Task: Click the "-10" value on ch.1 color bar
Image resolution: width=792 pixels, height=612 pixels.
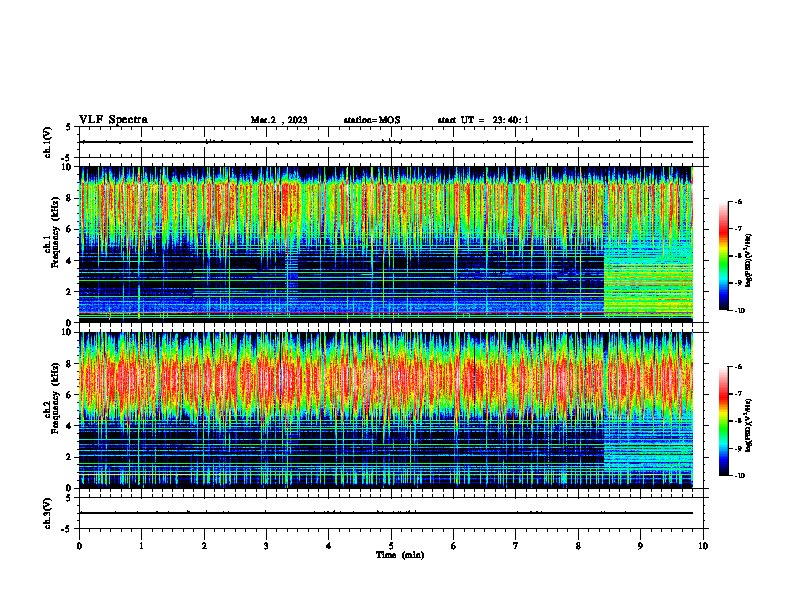Action: (x=739, y=311)
